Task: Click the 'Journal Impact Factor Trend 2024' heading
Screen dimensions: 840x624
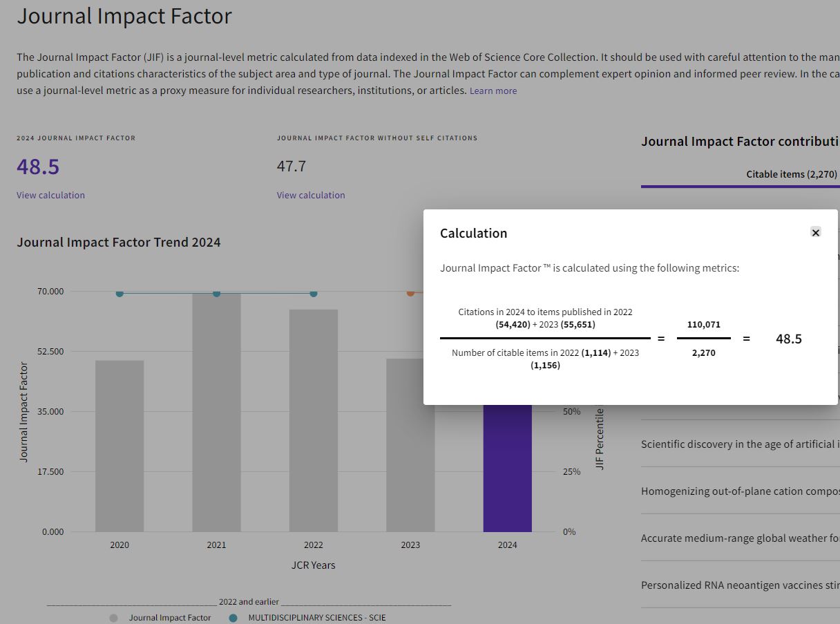Action: (x=119, y=243)
